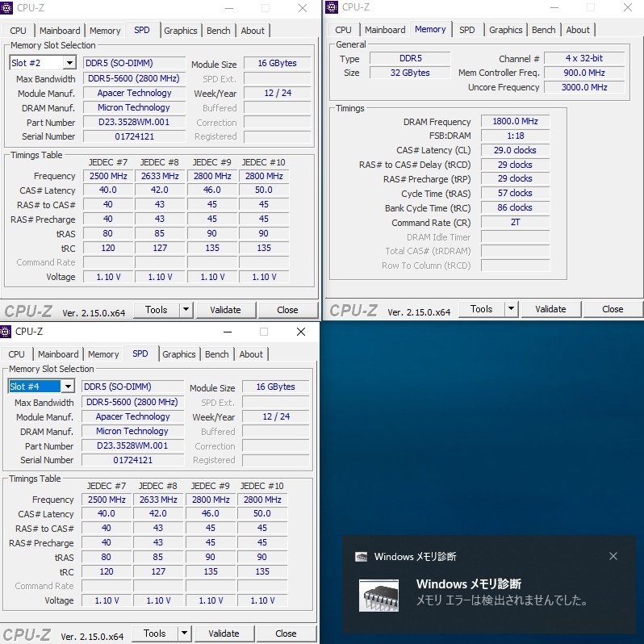This screenshot has width=644, height=644.
Task: Open About tab in Slot #4 window
Action: point(251,354)
